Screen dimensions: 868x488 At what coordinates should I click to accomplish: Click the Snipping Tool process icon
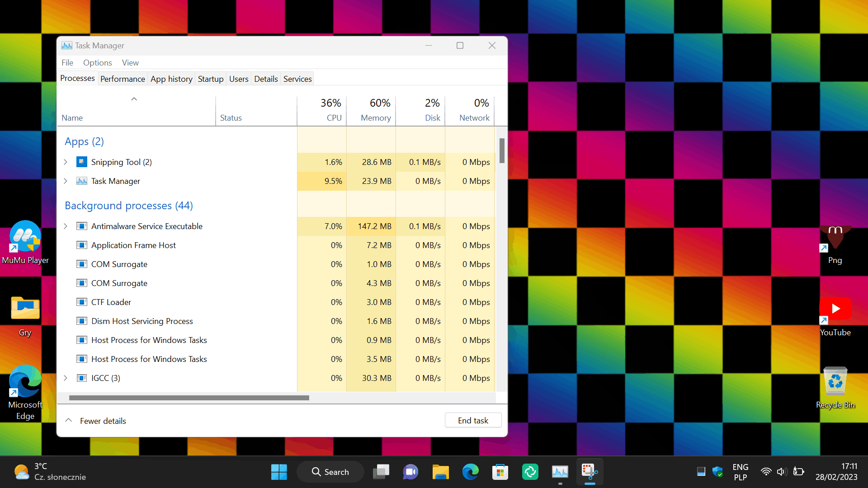(x=82, y=162)
